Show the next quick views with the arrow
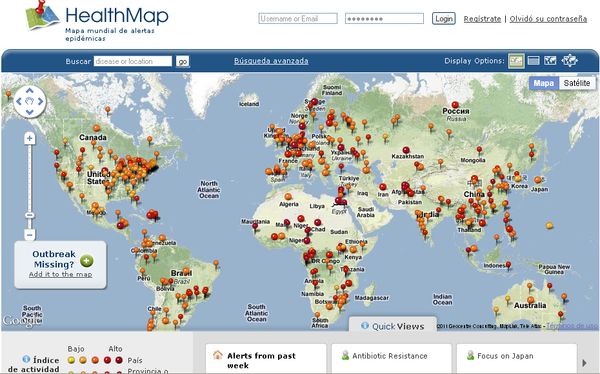Viewport: 600px width, 374px height. [584, 363]
